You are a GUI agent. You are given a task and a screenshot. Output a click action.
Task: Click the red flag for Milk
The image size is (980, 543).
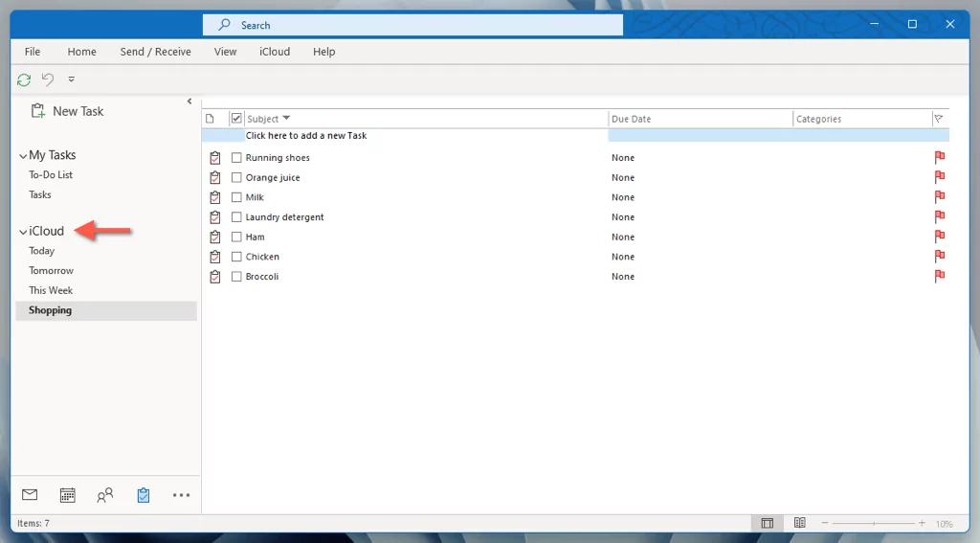pyautogui.click(x=940, y=197)
